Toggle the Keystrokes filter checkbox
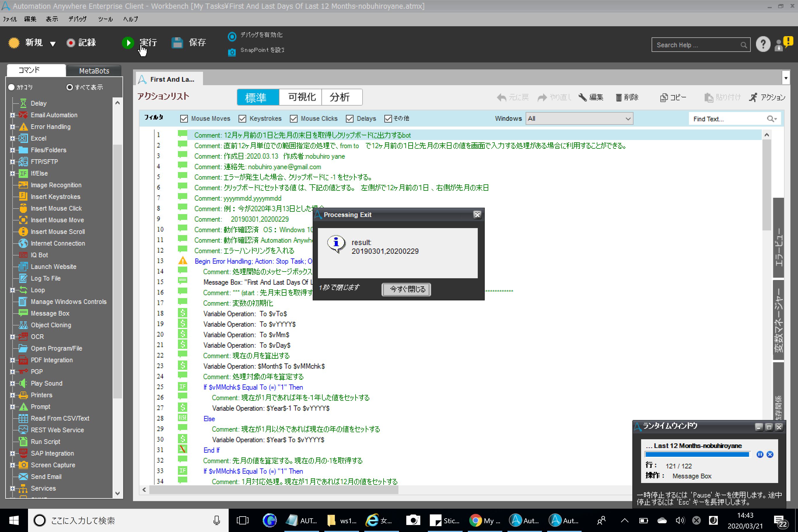 point(242,118)
